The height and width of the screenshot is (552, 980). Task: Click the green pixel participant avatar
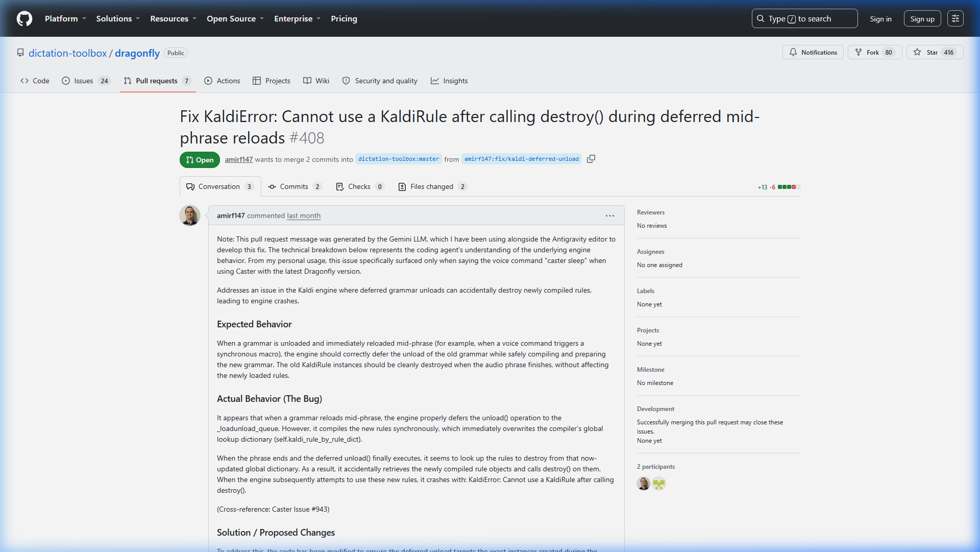pos(659,484)
